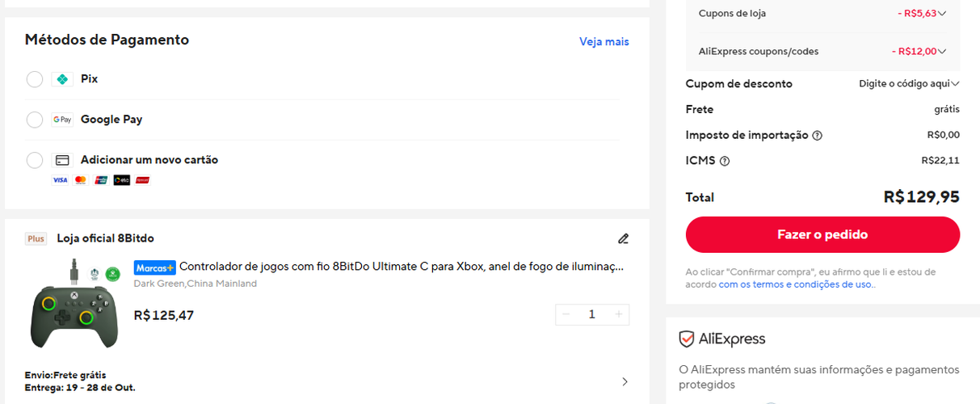Select the Google Pay radio button
The image size is (980, 404).
(x=35, y=120)
